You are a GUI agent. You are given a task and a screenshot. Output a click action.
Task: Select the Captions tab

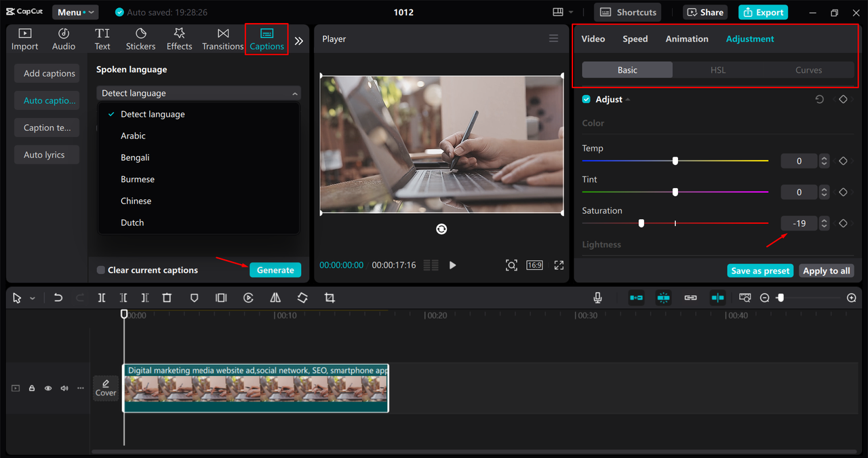(267, 39)
